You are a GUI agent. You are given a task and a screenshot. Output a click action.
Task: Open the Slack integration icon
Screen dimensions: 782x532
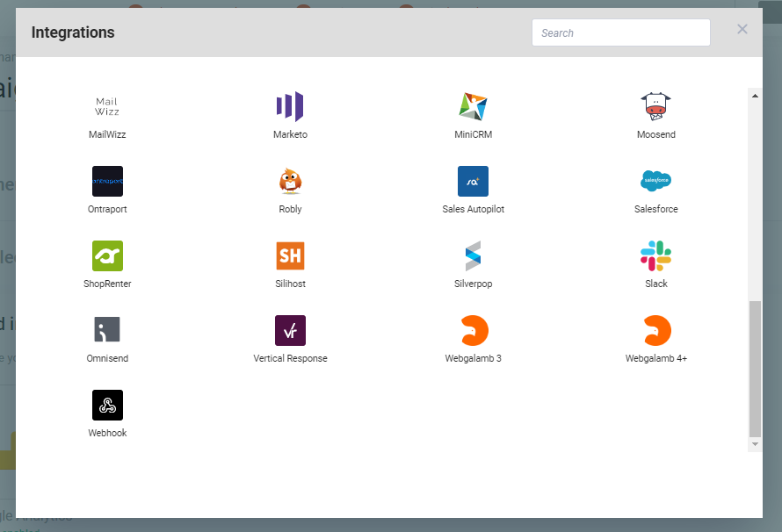tap(655, 256)
